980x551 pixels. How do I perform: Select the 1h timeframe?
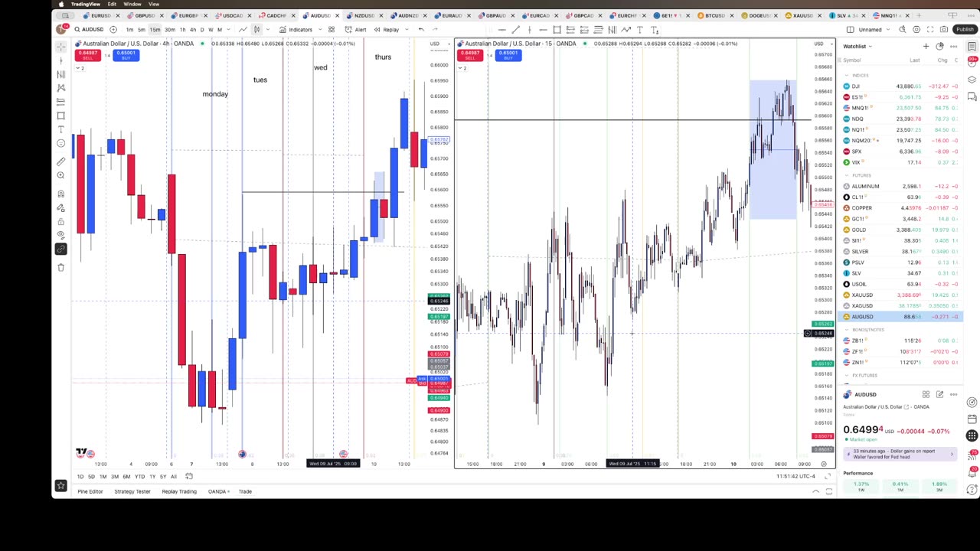coord(182,30)
